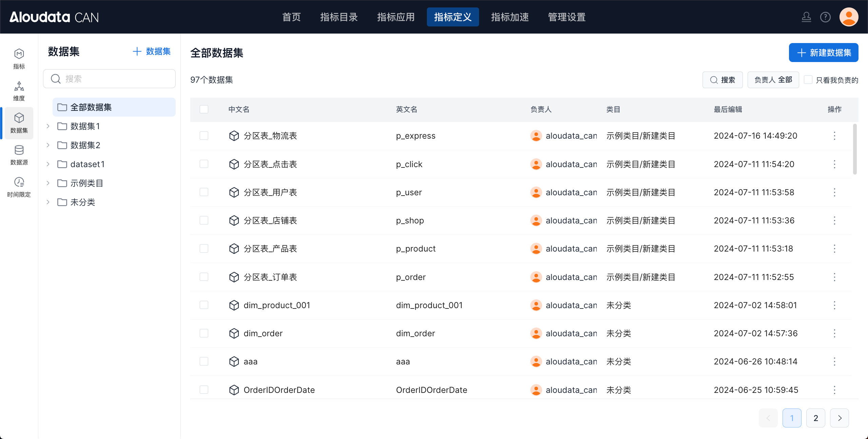
Task: Open the user avatar in top bar
Action: click(x=849, y=17)
